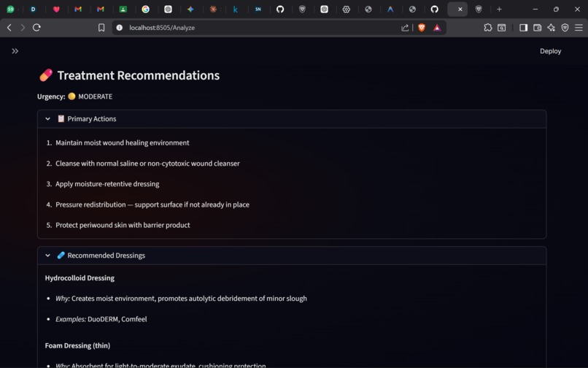The width and height of the screenshot is (588, 368).
Task: Open Leo AI assistant sparkle icon
Action: [x=552, y=28]
